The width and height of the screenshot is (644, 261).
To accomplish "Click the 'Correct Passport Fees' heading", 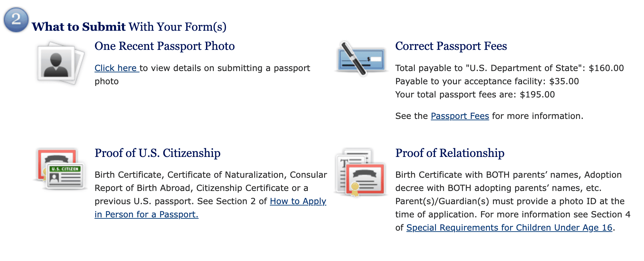I will coord(451,46).
